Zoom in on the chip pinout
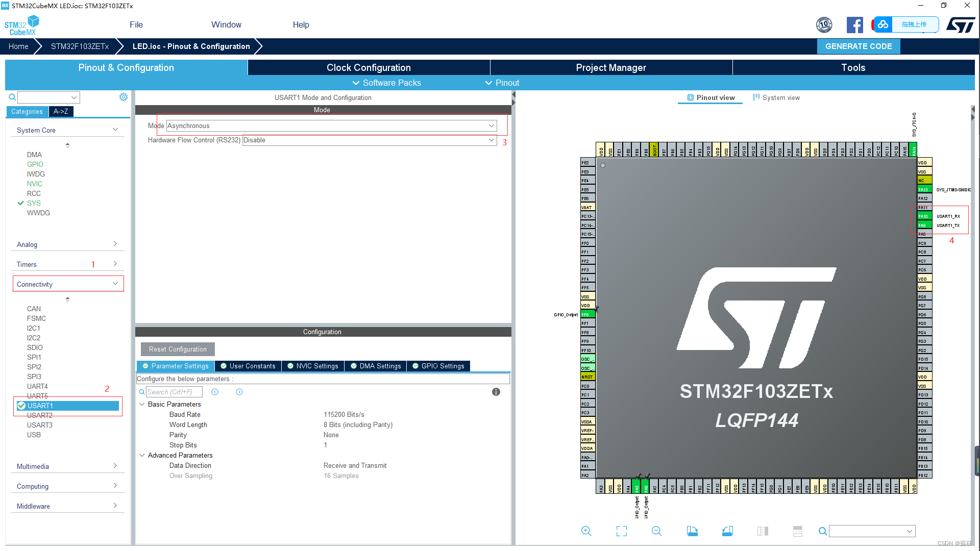The width and height of the screenshot is (980, 551). pos(586,531)
